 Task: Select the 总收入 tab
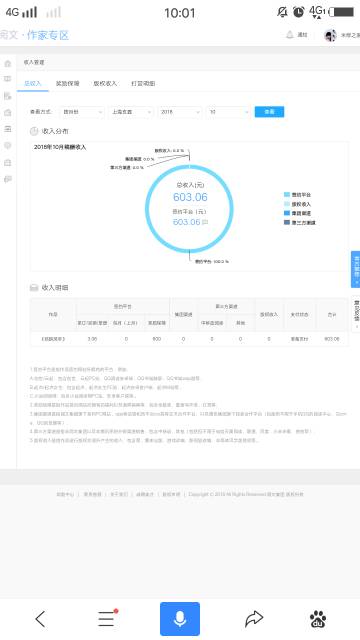(x=33, y=83)
